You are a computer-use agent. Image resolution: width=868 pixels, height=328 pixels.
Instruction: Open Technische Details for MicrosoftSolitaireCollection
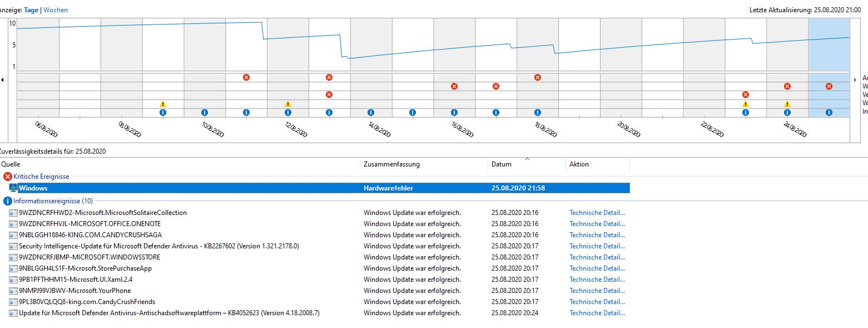point(597,213)
